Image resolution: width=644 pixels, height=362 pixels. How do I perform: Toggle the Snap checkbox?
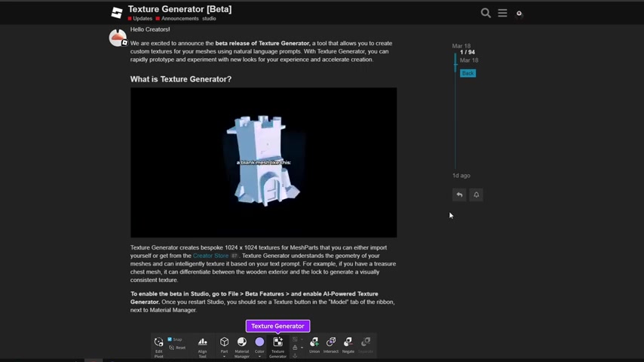pyautogui.click(x=170, y=339)
